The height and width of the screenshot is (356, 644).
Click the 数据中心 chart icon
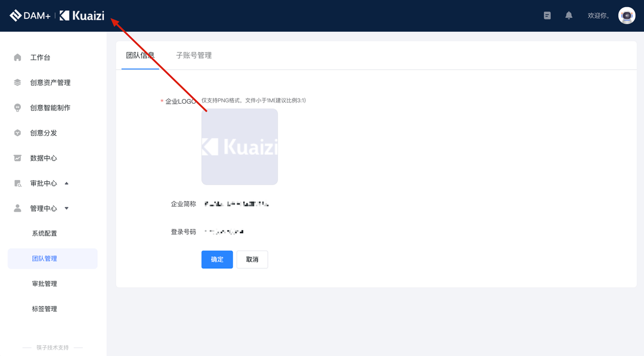pos(17,158)
